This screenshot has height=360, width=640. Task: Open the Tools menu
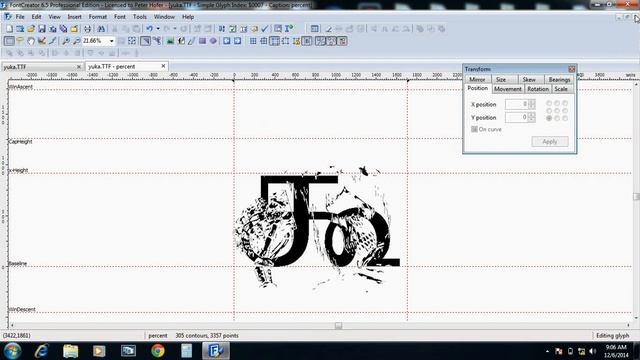pos(140,17)
